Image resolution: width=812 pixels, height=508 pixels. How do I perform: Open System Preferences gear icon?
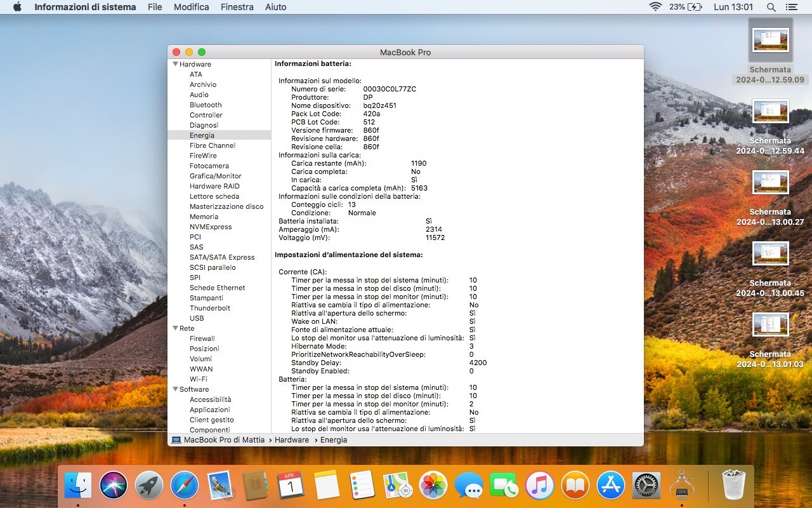[646, 486]
